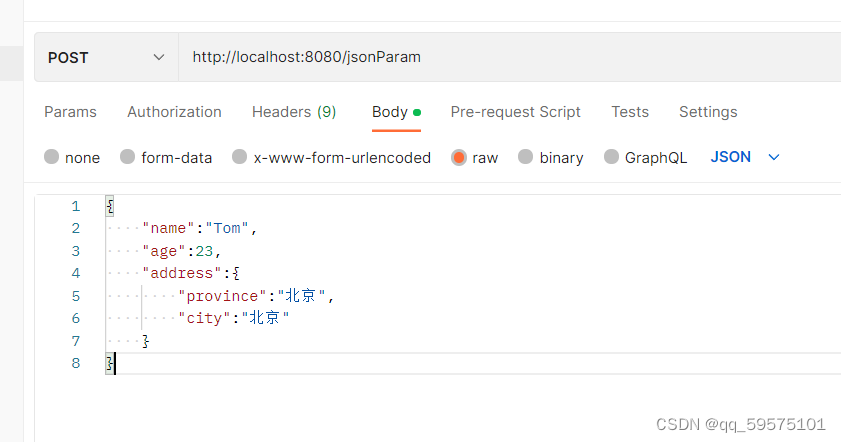
Task: Click the "age":23 line in editor
Action: (x=181, y=251)
